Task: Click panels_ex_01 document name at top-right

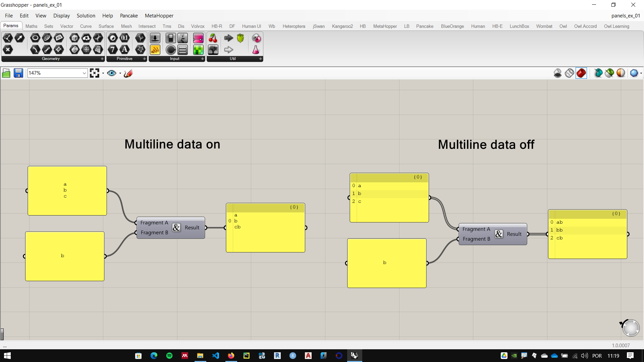Action: 626,16
